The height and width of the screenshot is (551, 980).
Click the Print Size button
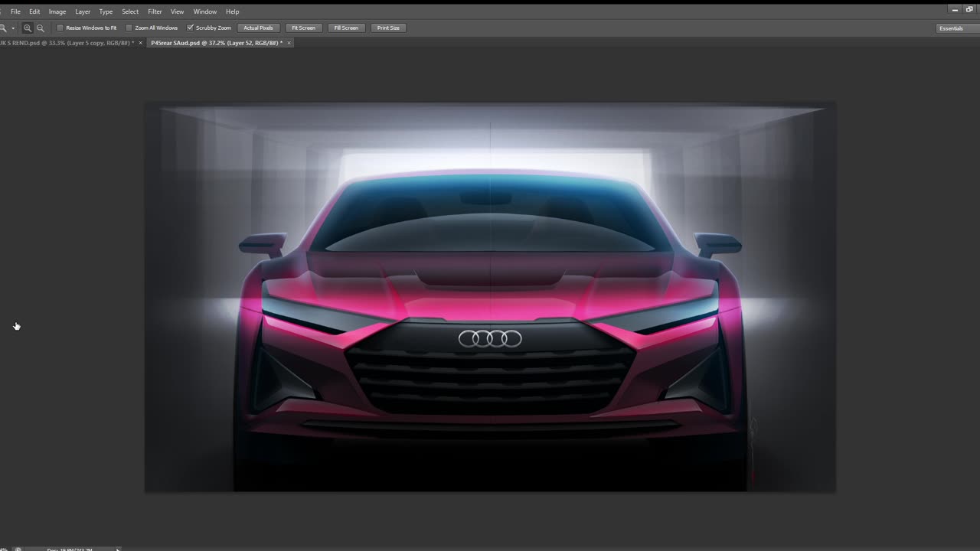(x=388, y=28)
